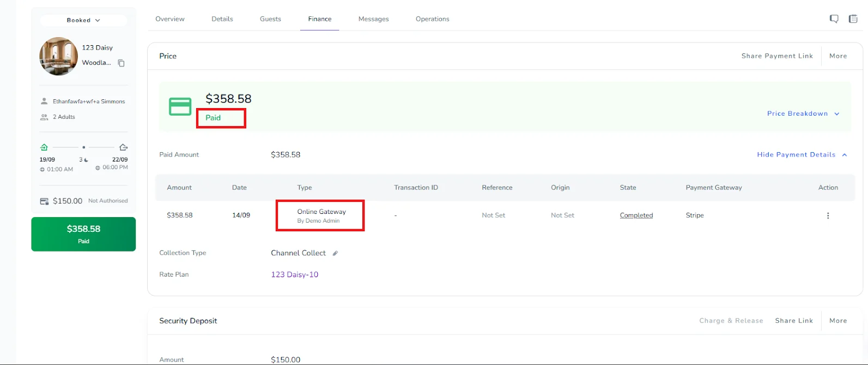868x365 pixels.
Task: Collapse with Hide Payment Details
Action: (802, 154)
